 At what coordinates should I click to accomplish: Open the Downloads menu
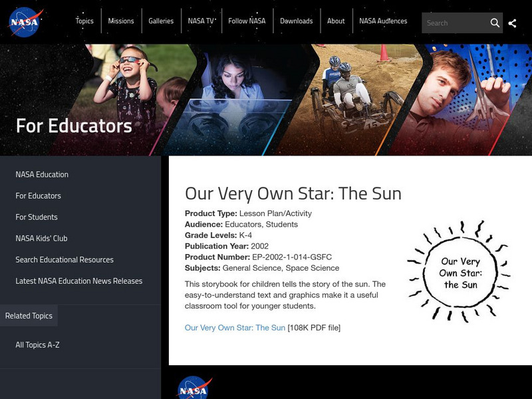[296, 21]
